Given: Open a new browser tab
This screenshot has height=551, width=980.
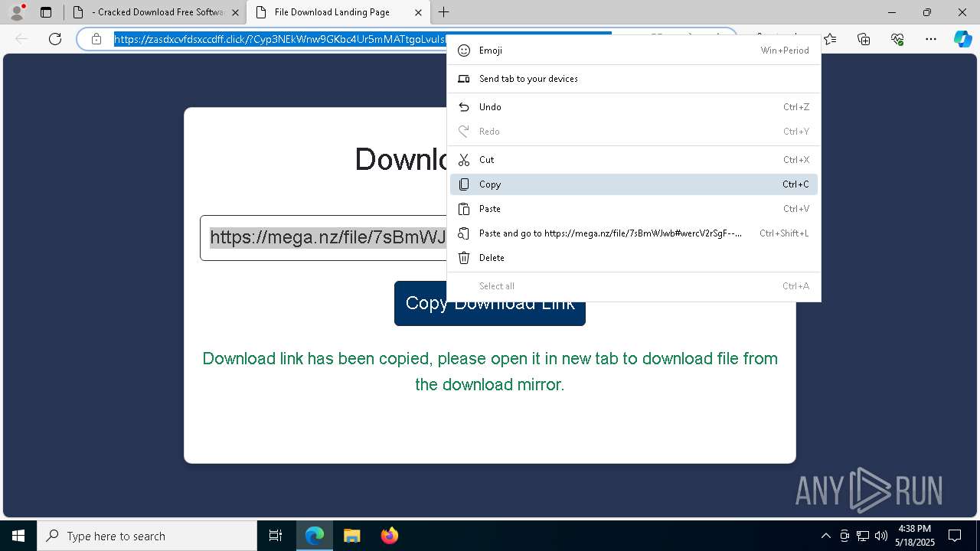Looking at the screenshot, I should (444, 12).
